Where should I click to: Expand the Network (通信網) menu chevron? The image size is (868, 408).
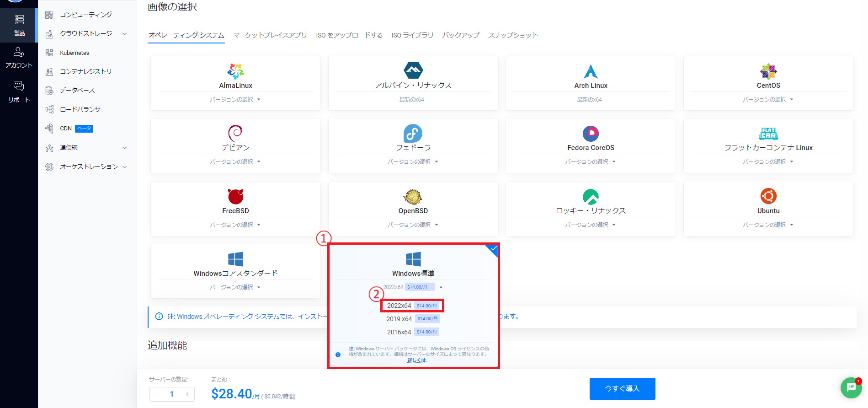coord(124,148)
